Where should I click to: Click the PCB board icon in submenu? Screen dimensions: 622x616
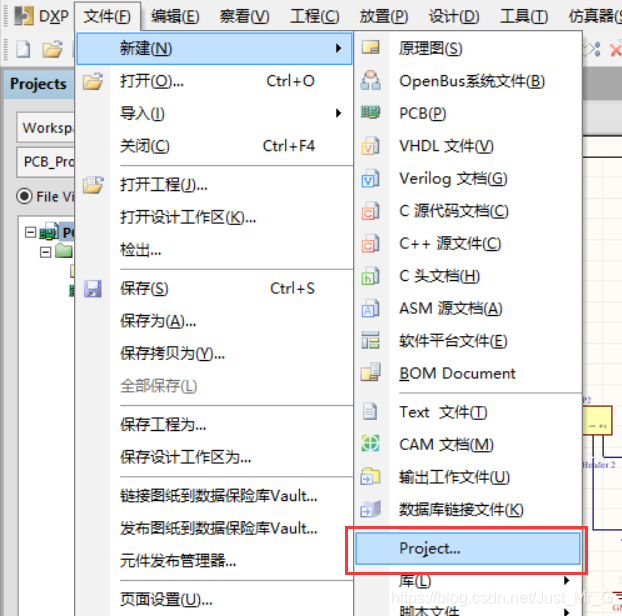(371, 113)
